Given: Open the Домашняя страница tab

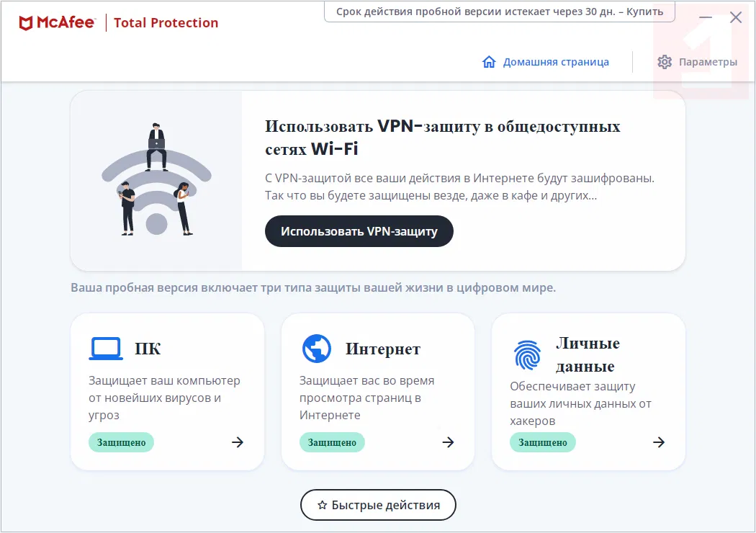Looking at the screenshot, I should [555, 62].
